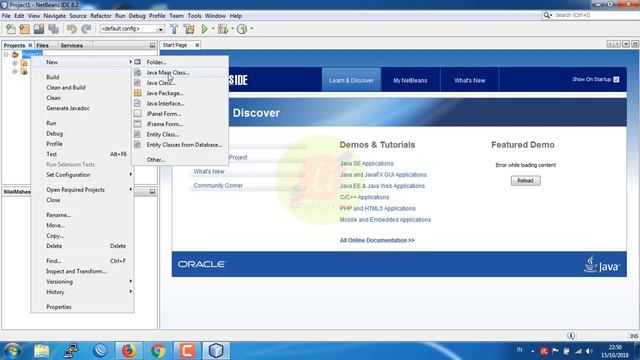This screenshot has height=360, width=640.
Task: Toggle the Show On Startup checkbox
Action: pos(616,80)
